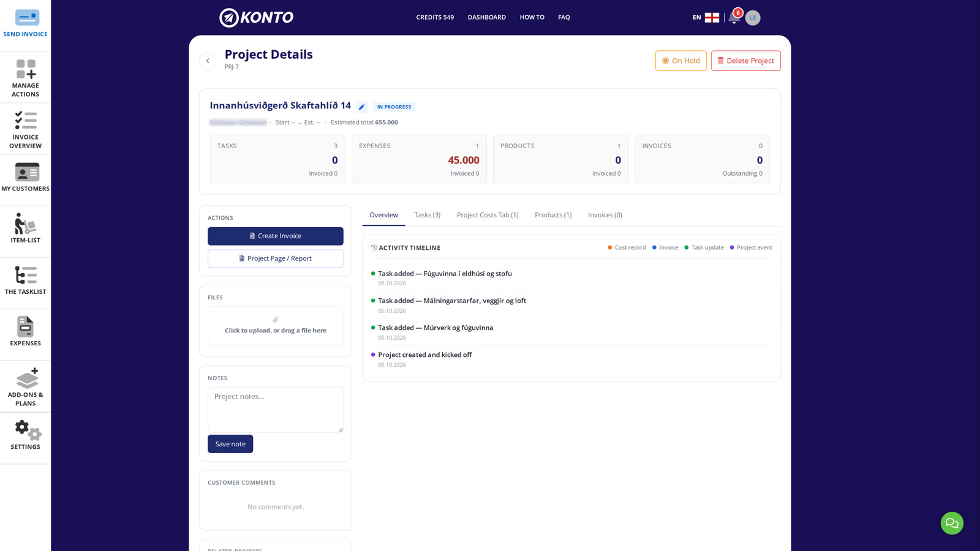Open Send Invoice from sidebar

25,24
